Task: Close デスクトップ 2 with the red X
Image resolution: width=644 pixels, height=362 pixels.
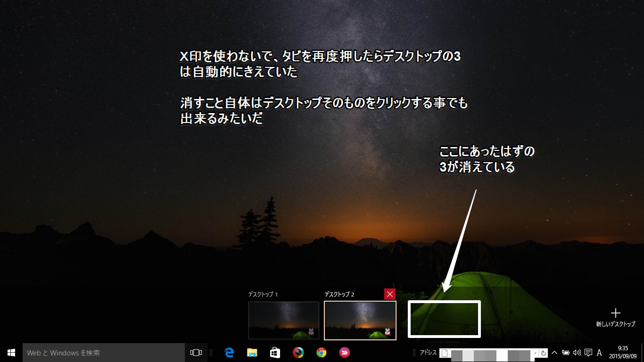Action: coord(390,295)
